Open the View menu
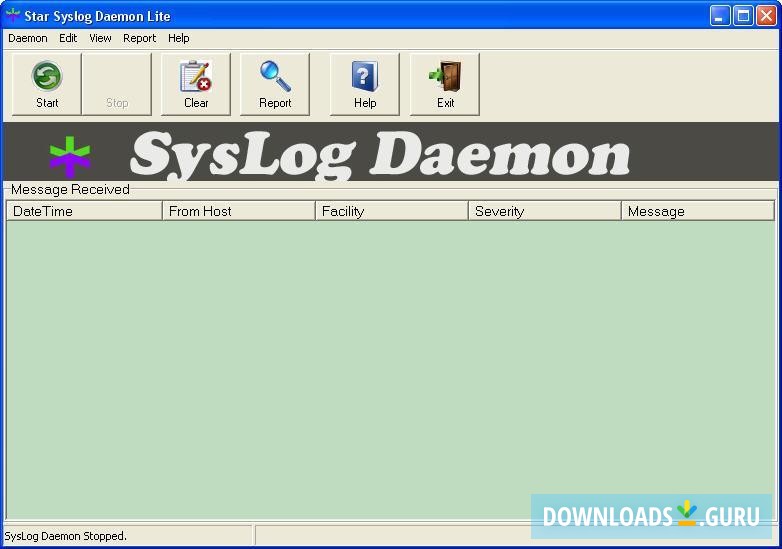The image size is (782, 549). point(100,38)
